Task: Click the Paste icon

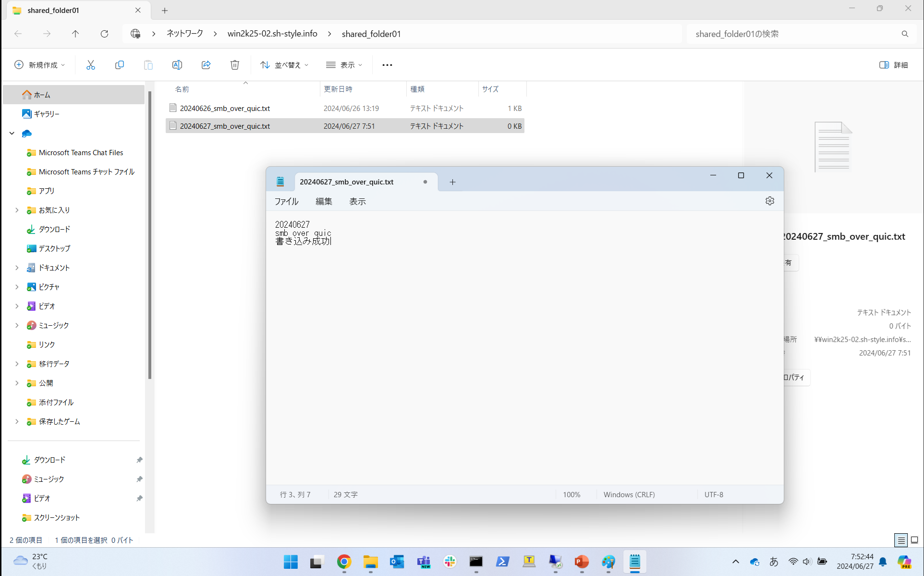Action: coord(148,64)
